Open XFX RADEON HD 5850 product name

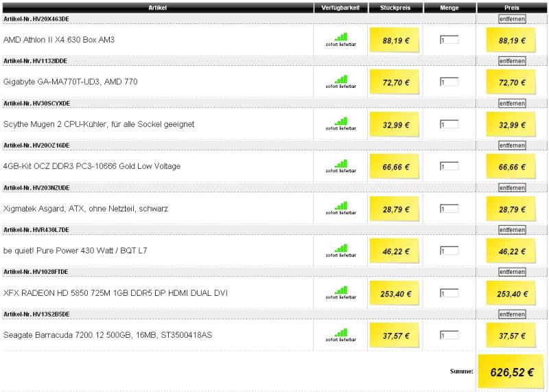coord(115,293)
